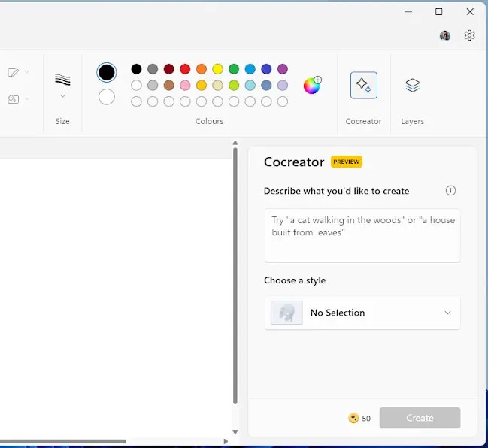Click the canvas horizontal scrollbar thumb
The image size is (488, 448).
pyautogui.click(x=63, y=441)
